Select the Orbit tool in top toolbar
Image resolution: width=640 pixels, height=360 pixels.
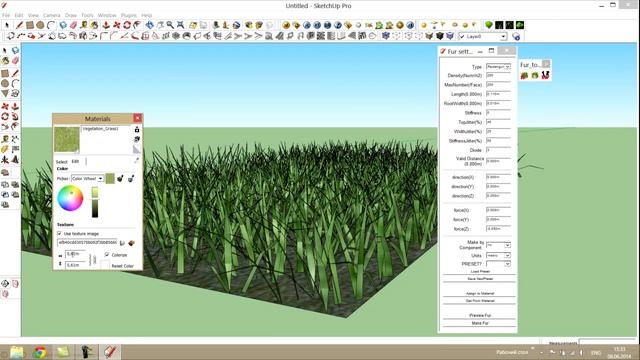(150, 25)
